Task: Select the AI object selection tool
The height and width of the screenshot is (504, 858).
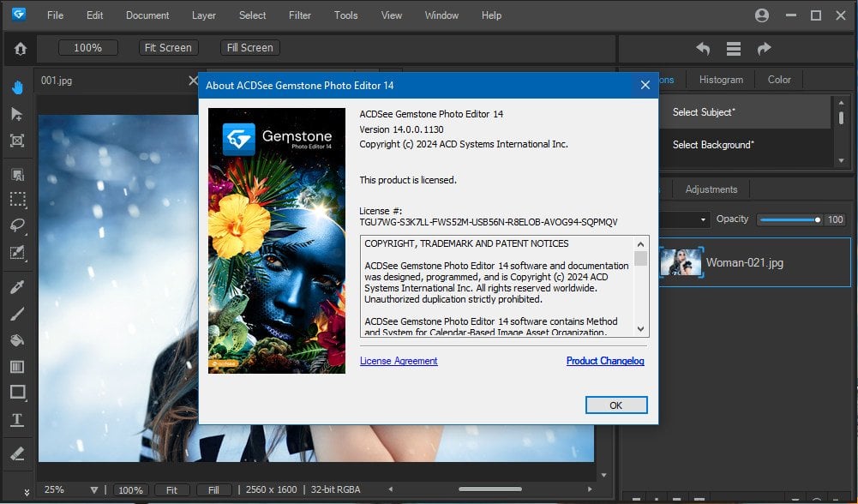Action: tap(17, 175)
